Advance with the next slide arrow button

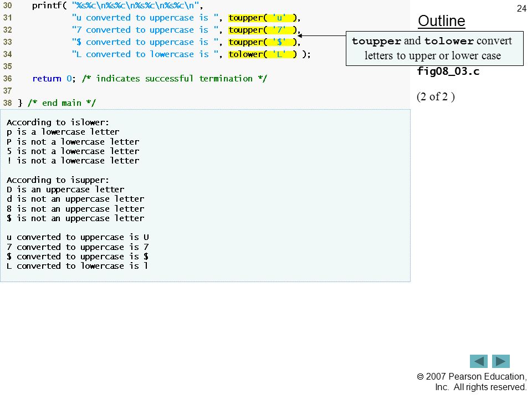click(x=501, y=361)
